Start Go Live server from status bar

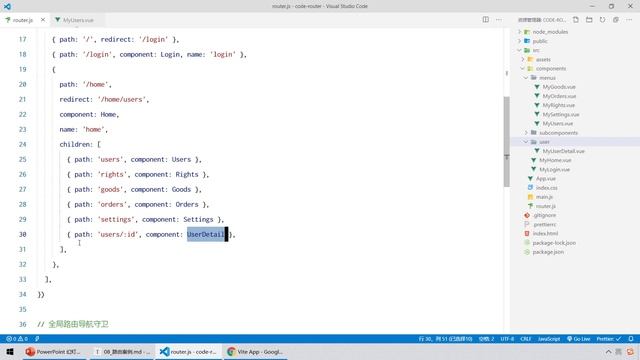pyautogui.click(x=578, y=339)
